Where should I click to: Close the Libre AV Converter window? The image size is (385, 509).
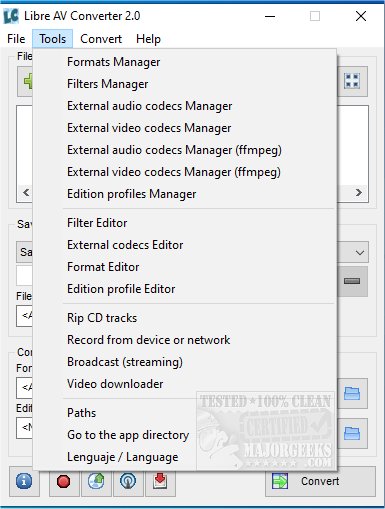pyautogui.click(x=361, y=16)
